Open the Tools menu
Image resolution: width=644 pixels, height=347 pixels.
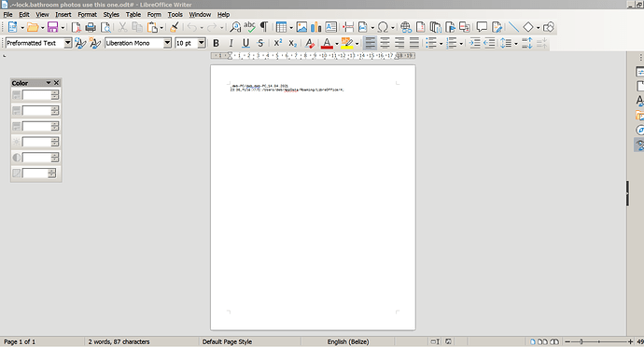tap(175, 14)
